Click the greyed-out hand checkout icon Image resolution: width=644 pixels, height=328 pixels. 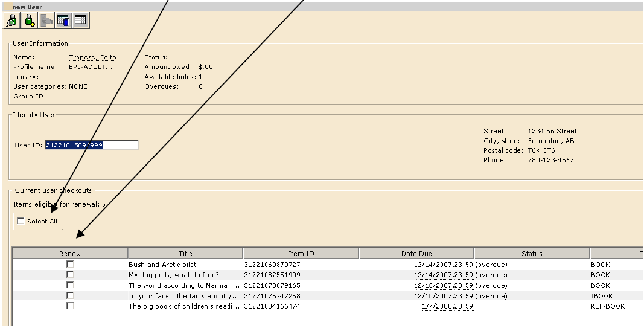[x=46, y=20]
